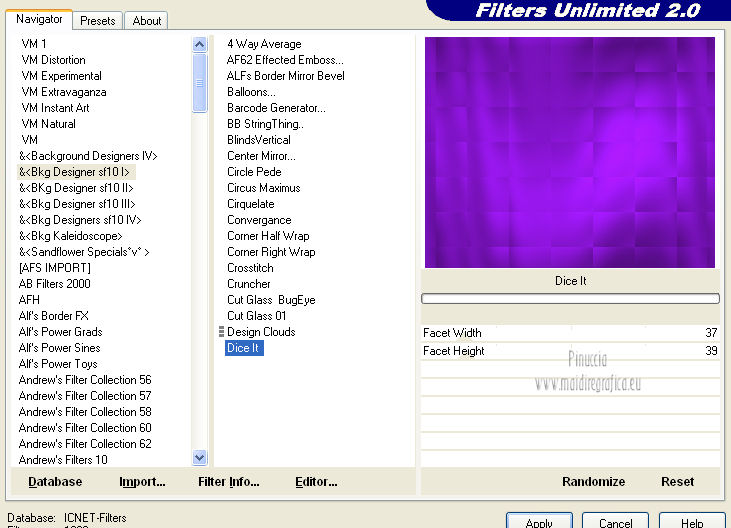Choose Crosstitch filter
The image size is (731, 528).
pos(250,268)
